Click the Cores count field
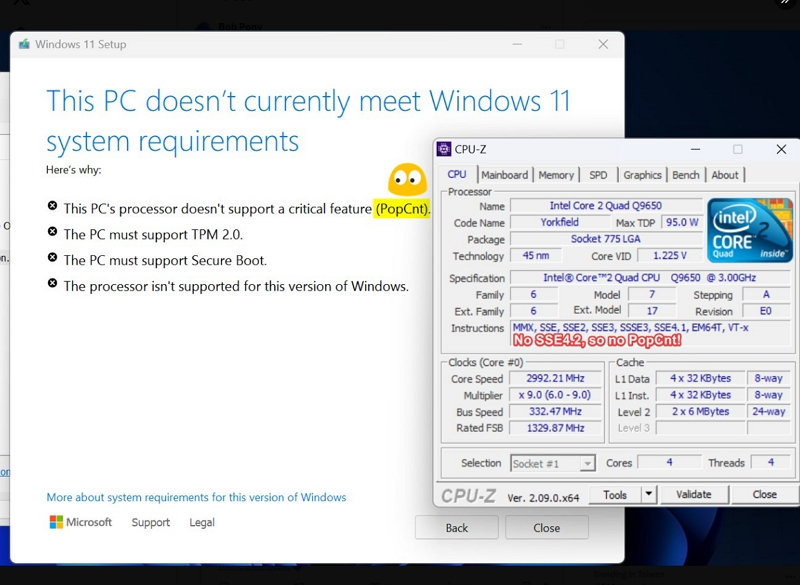This screenshot has width=800, height=585. 669,463
